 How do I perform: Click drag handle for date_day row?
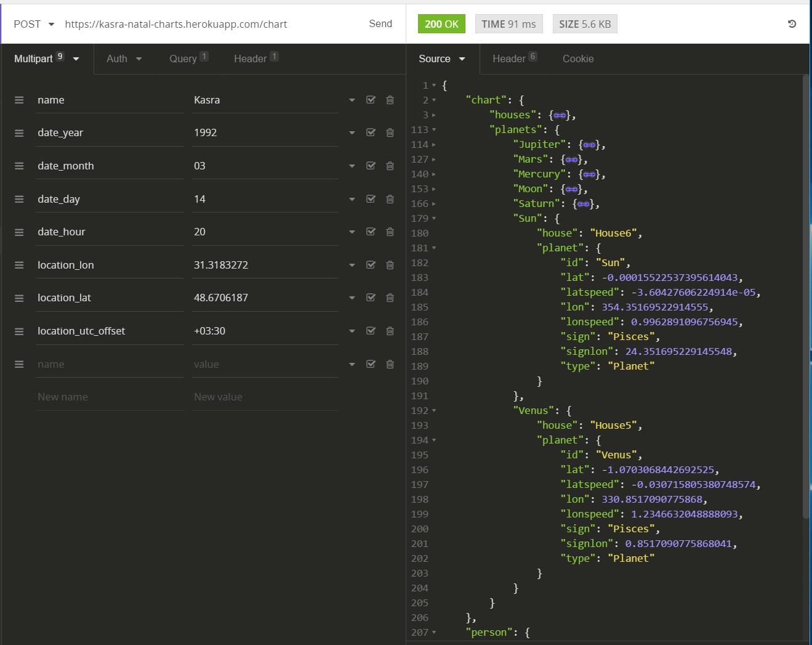tap(19, 199)
